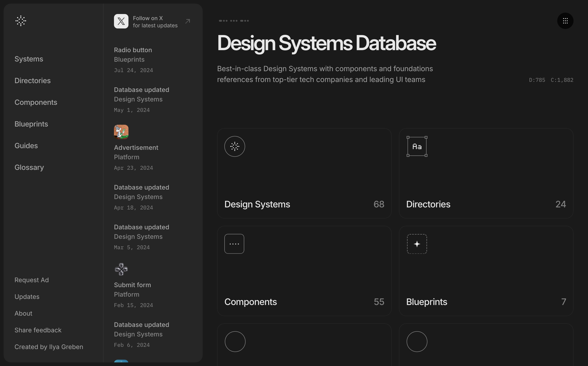Click Created by Ilya Greben credit link
588x366 pixels.
[x=49, y=347]
